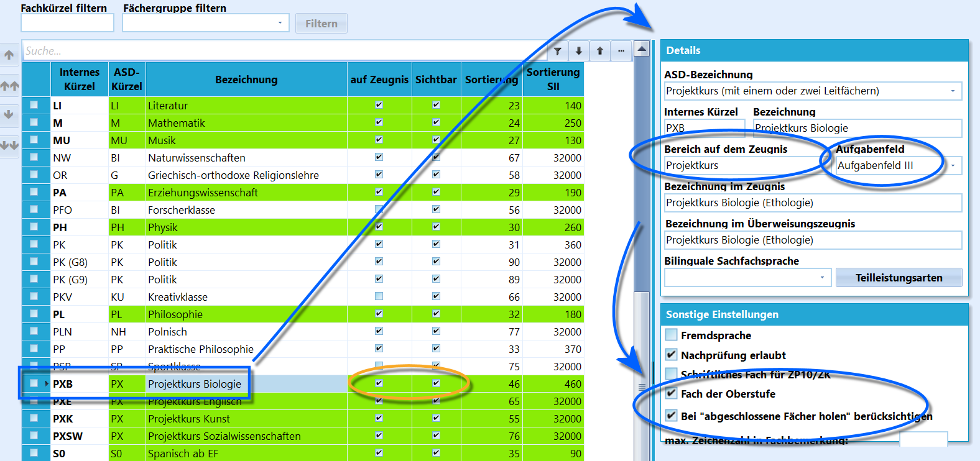Toggle Sichtbar checkbox for Mathematik row
The width and height of the screenshot is (980, 461).
436,122
